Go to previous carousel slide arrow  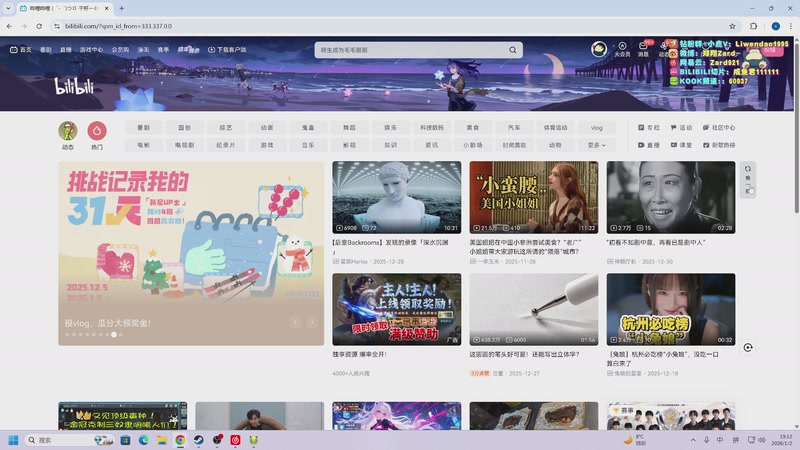(x=295, y=322)
